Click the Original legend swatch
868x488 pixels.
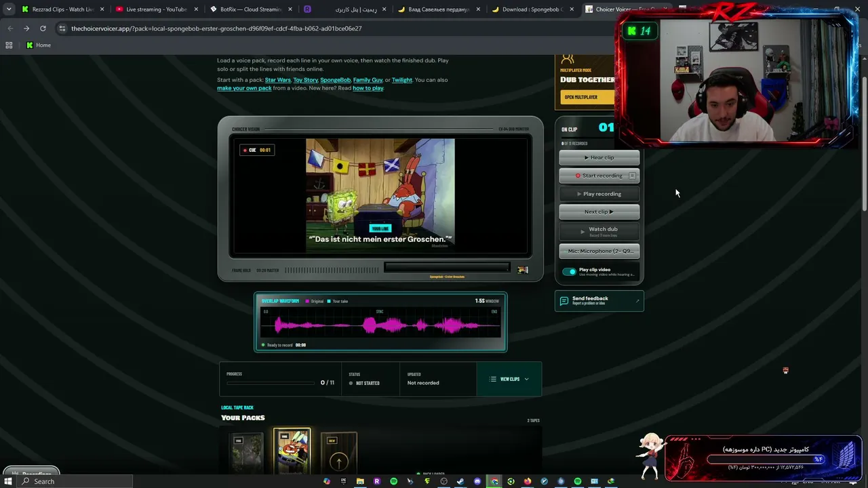pos(307,301)
